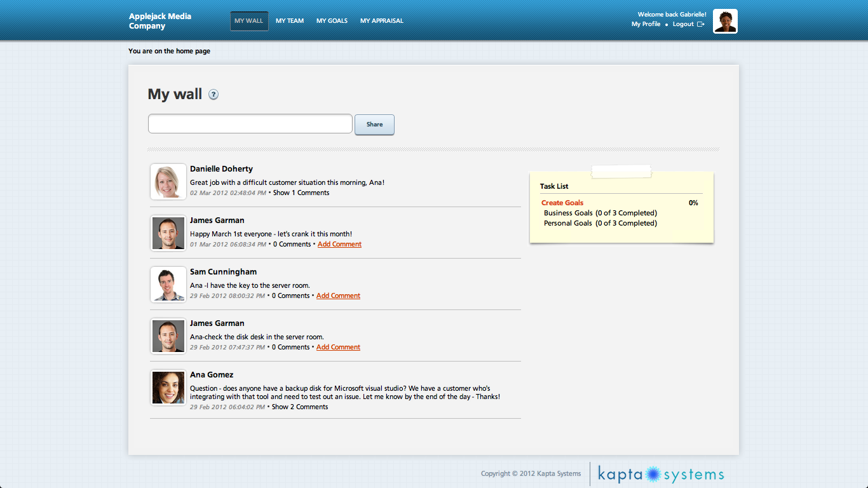Click the 29 Feb 2012 06:04:02 PM timestamp
868x488 pixels.
click(227, 407)
